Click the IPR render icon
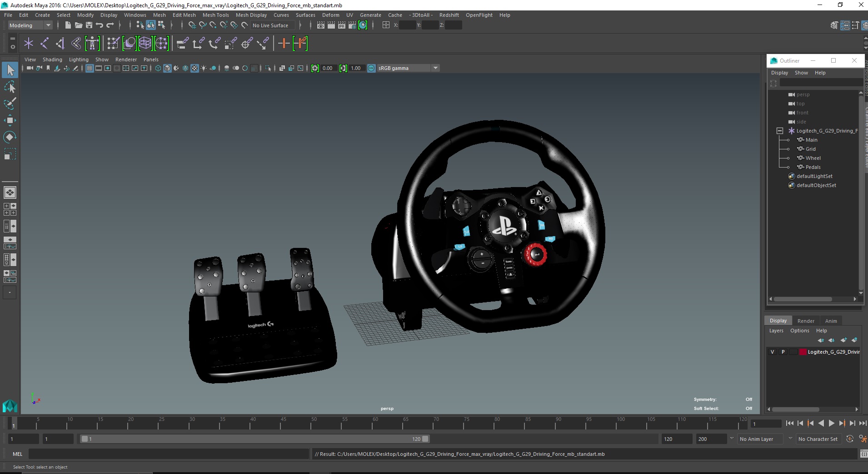Viewport: 868px width, 474px height. [x=342, y=25]
